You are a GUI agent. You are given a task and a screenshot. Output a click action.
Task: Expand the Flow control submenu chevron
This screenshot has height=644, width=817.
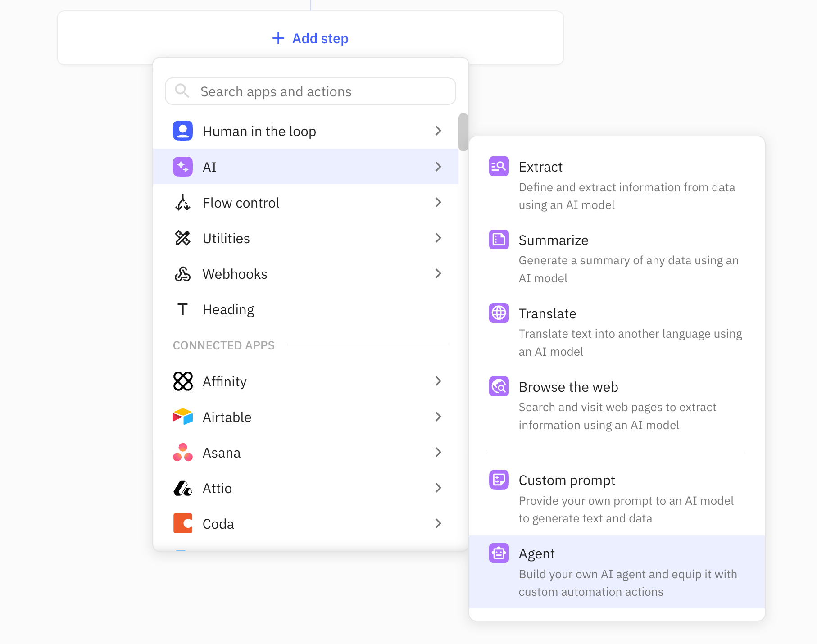click(x=438, y=202)
